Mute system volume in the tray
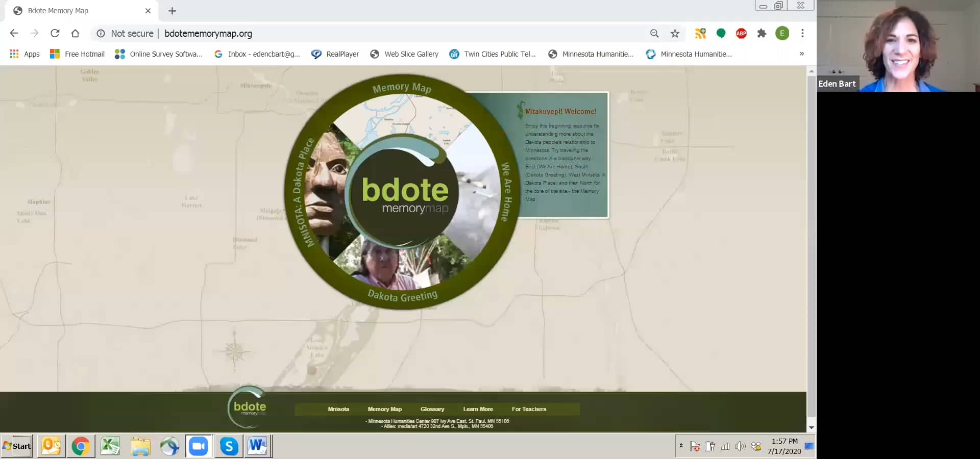Screen dimensions: 980x459 tap(740, 446)
